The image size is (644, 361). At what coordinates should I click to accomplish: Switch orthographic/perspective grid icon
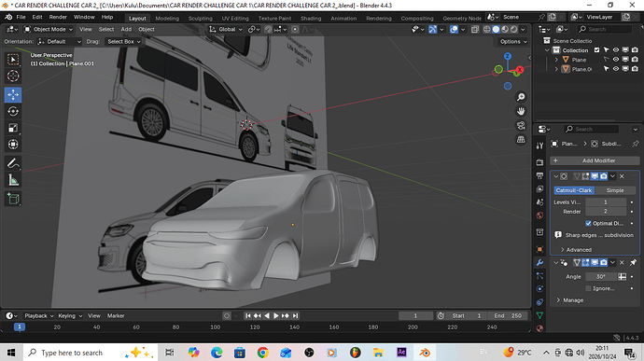[x=521, y=140]
